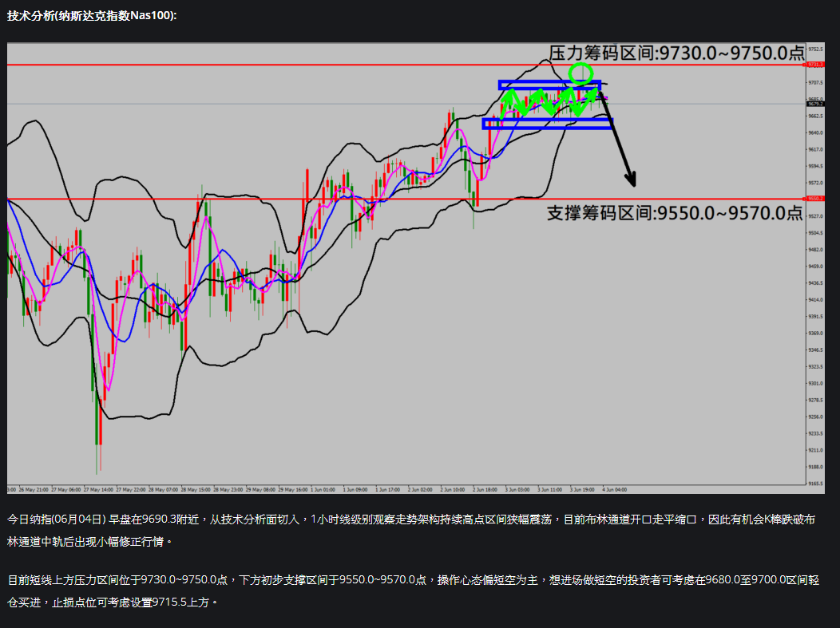Click the 4 Jun 04:00 time label
This screenshot has height=628, width=840.
615,489
